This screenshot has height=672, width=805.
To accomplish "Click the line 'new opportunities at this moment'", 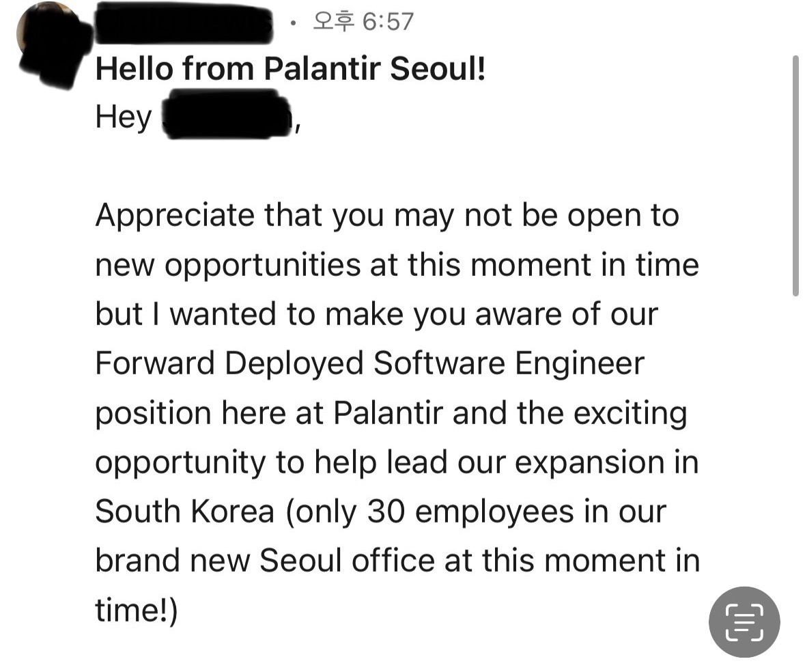I will pyautogui.click(x=397, y=265).
